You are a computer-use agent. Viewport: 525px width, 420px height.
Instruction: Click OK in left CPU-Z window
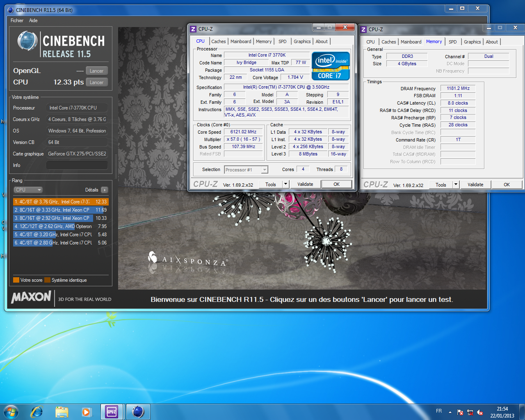(337, 185)
